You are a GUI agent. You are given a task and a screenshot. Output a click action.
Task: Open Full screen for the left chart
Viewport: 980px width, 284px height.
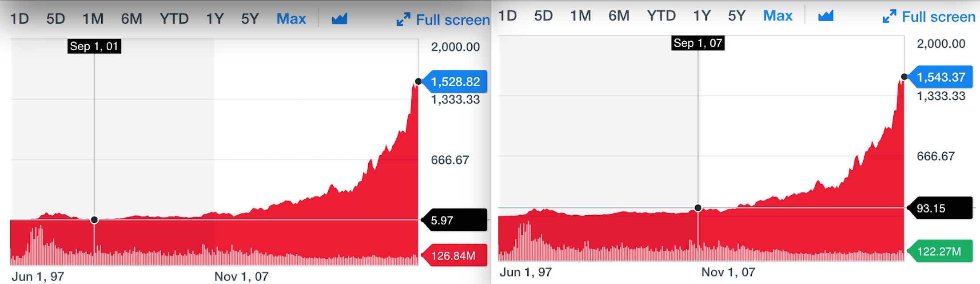(443, 20)
